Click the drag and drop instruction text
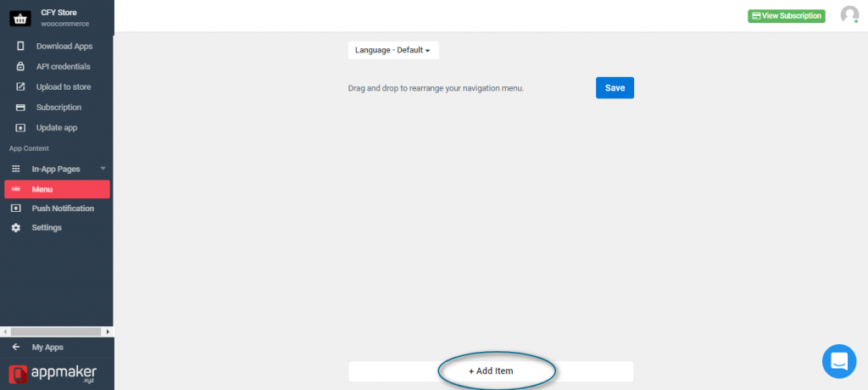Viewport: 868px width, 390px height. [436, 88]
